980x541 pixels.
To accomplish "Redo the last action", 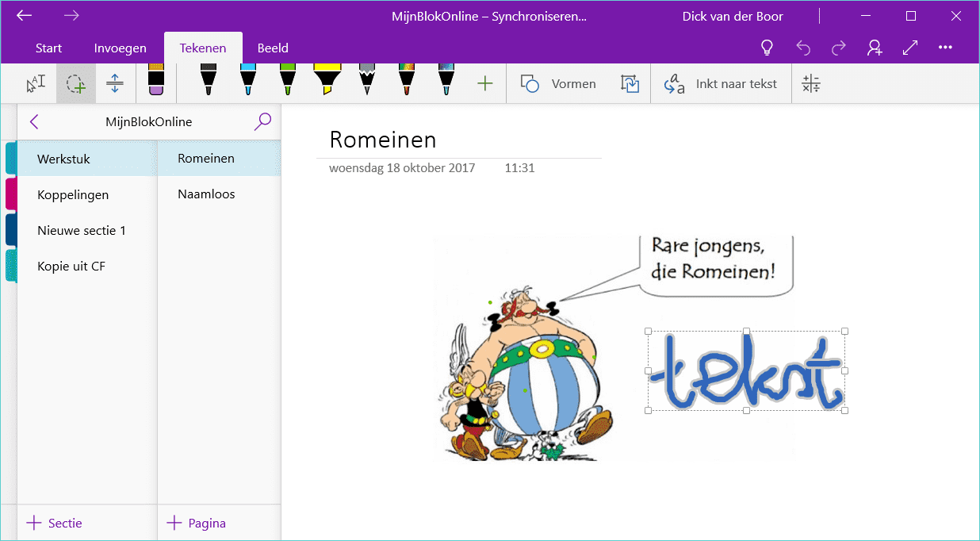I will [x=839, y=48].
